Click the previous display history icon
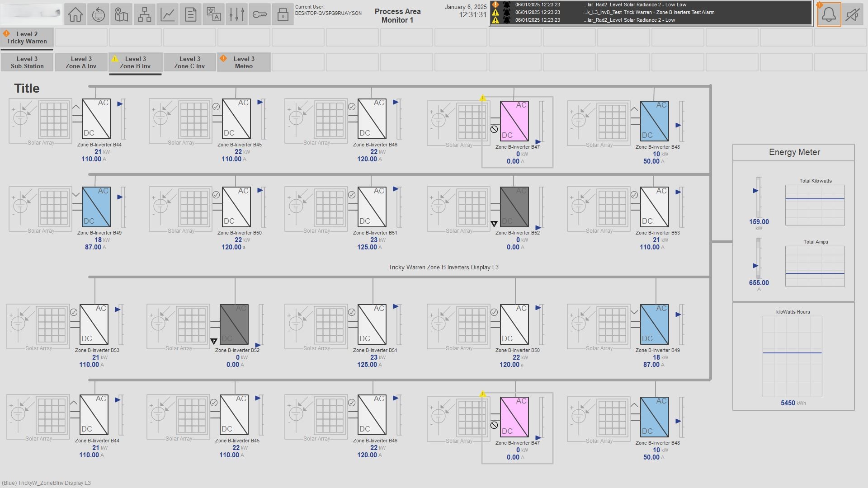This screenshot has height=488, width=868. (99, 14)
